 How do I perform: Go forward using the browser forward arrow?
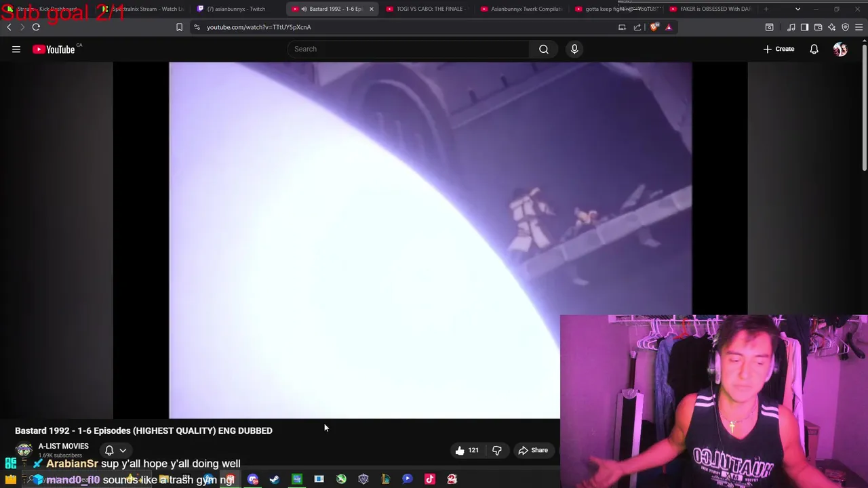point(22,27)
